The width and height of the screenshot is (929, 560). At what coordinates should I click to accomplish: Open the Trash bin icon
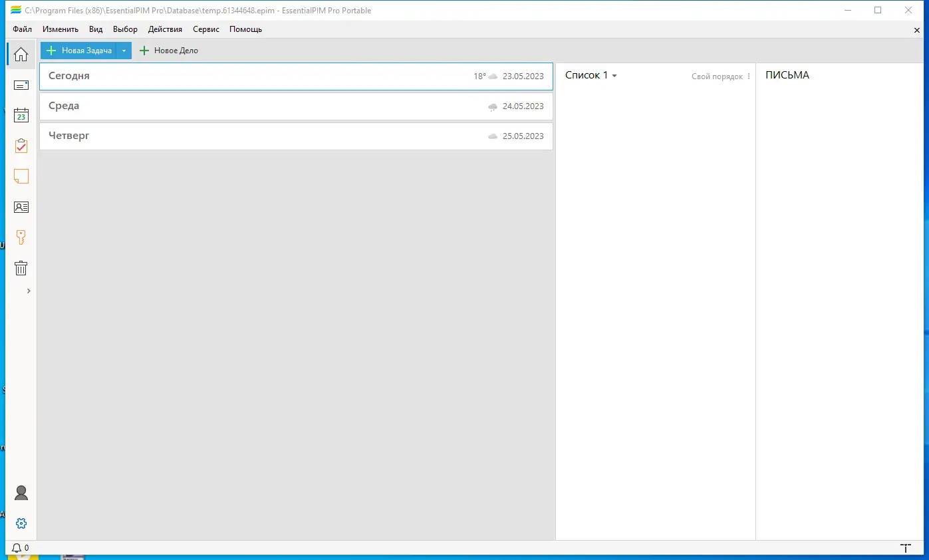tap(21, 268)
